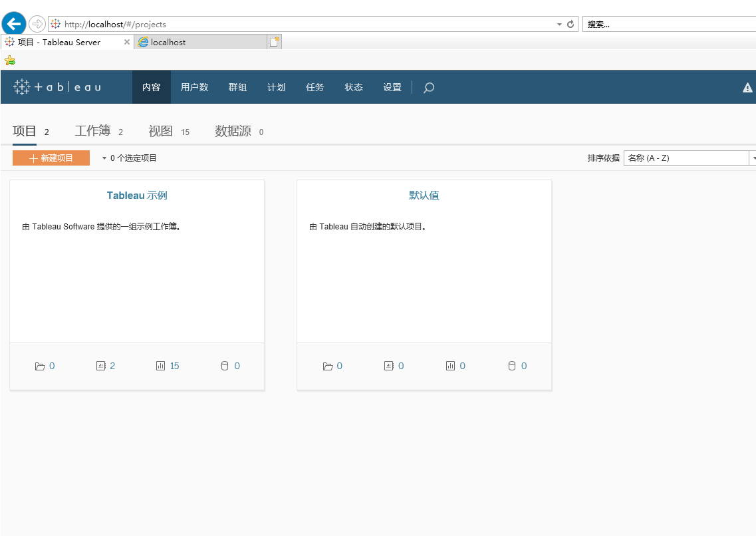Image resolution: width=756 pixels, height=536 pixels.
Task: Open search via the magnifier icon
Action: pos(428,87)
